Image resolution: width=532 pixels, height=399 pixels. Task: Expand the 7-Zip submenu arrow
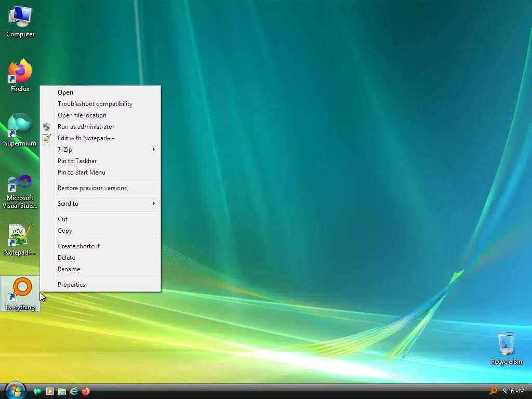click(154, 150)
